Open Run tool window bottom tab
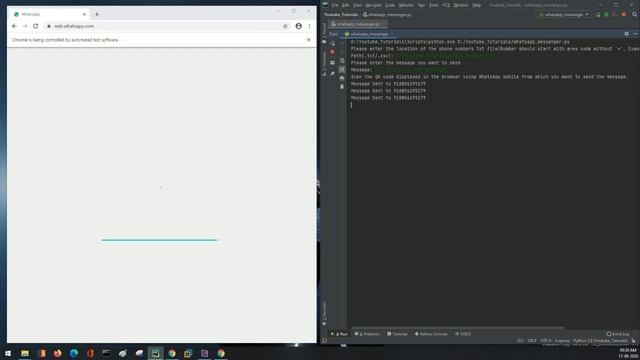 (x=340, y=334)
